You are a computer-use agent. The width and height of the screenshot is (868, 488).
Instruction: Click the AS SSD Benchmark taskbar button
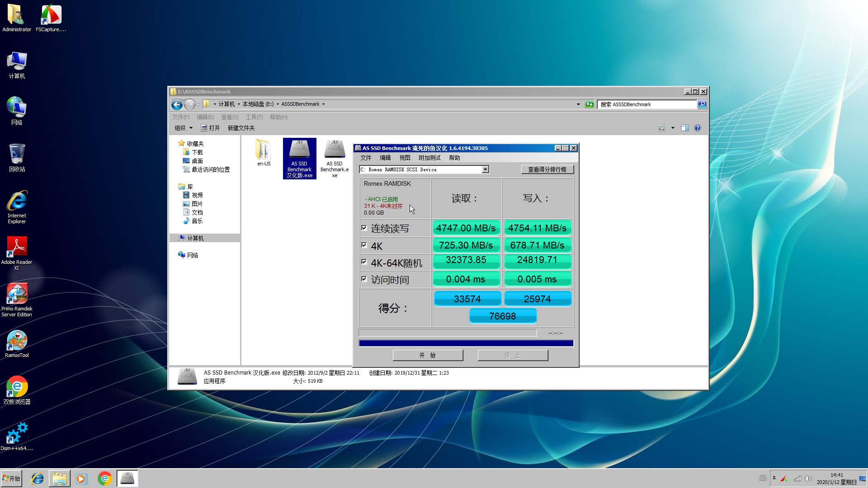click(x=127, y=479)
